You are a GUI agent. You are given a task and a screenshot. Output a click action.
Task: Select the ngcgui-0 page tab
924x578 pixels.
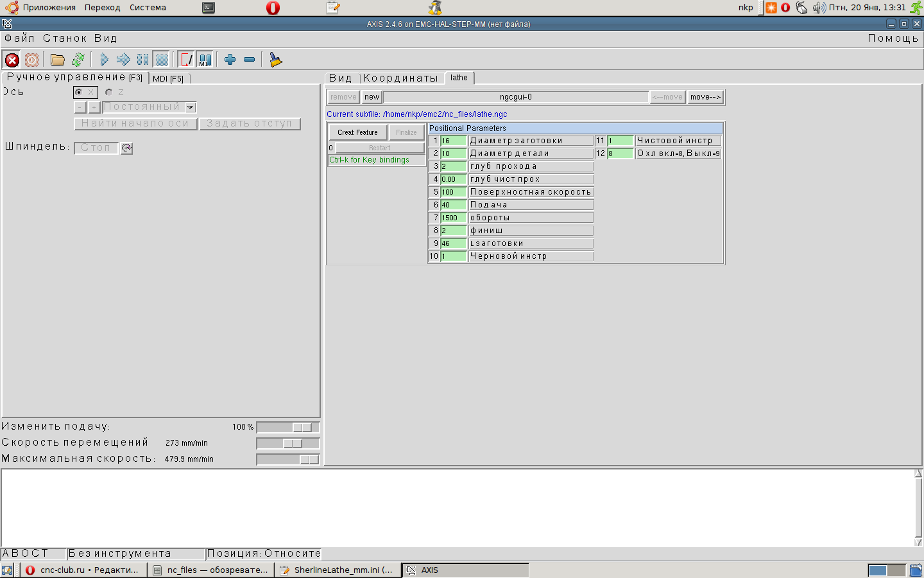[516, 97]
